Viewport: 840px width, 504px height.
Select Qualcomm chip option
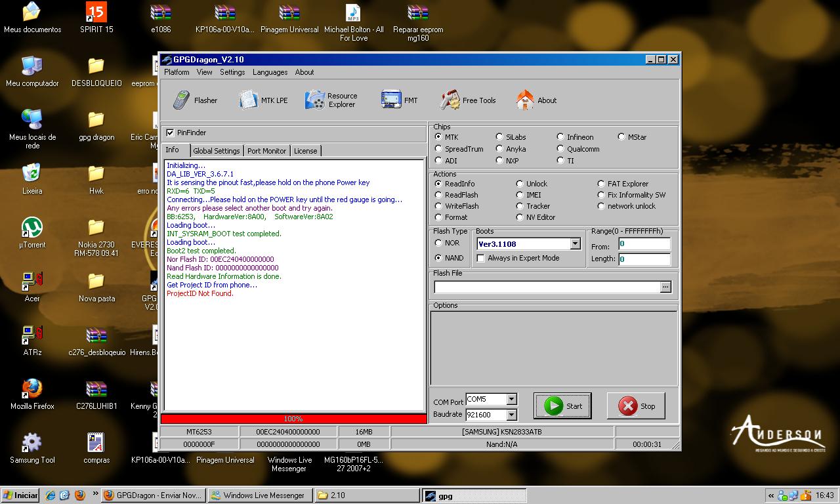560,149
